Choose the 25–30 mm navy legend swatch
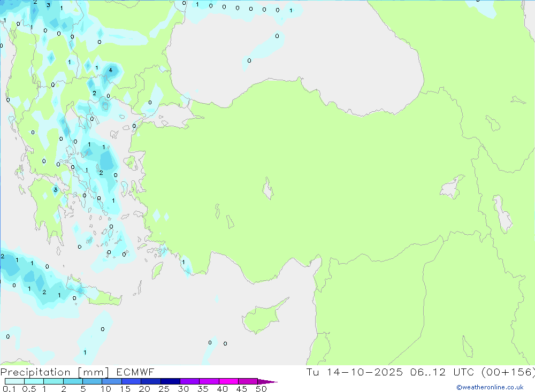Viewport: 535px width, 392px height. pos(170,381)
